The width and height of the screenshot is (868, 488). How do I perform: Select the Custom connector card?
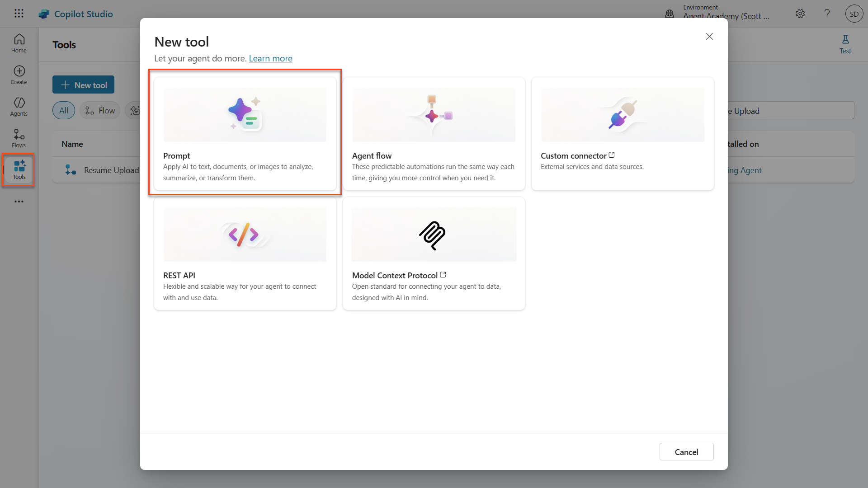pyautogui.click(x=623, y=133)
